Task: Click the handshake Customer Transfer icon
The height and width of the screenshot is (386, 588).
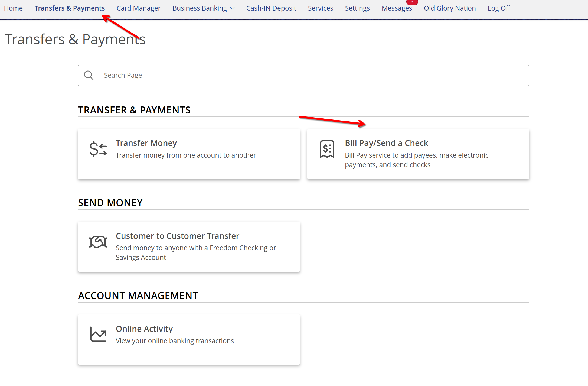Action: click(x=98, y=242)
